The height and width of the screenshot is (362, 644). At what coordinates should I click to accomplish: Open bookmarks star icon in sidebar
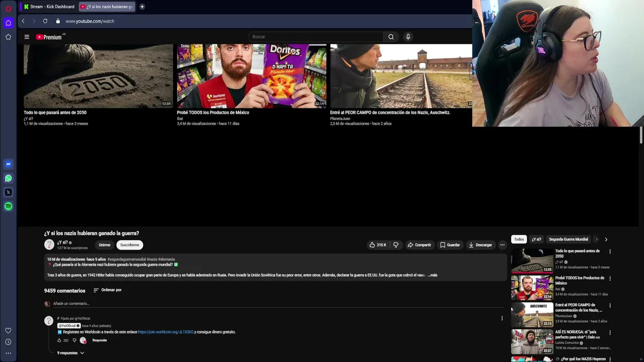pos(8,37)
